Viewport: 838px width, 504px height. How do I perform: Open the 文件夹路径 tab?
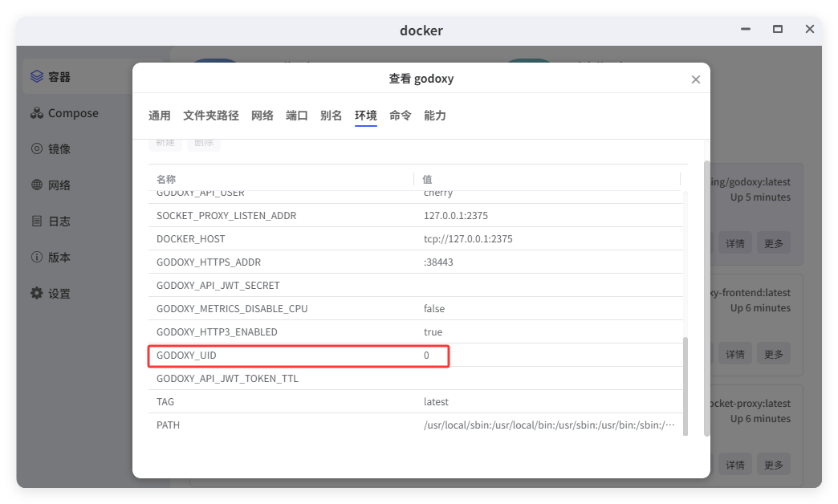(x=212, y=115)
